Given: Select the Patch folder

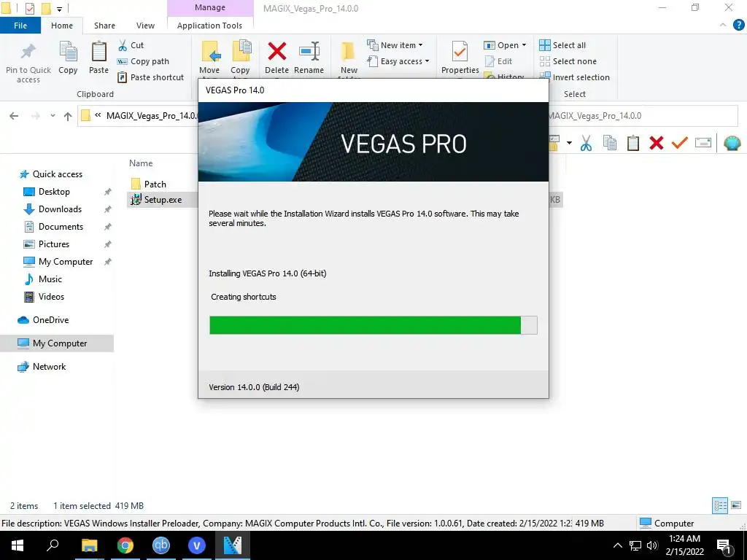Looking at the screenshot, I should [x=149, y=184].
